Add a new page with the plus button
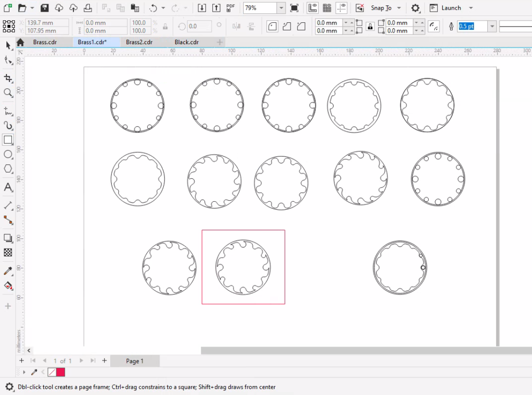 21,361
